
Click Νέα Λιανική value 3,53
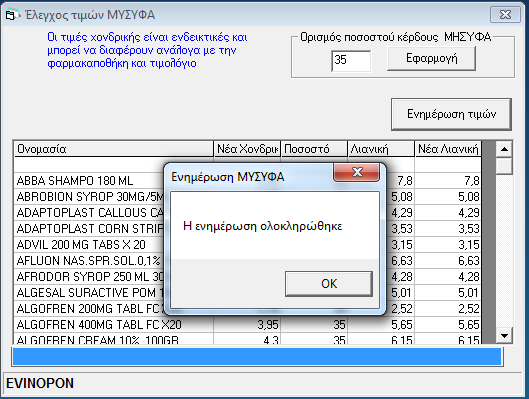(x=448, y=229)
